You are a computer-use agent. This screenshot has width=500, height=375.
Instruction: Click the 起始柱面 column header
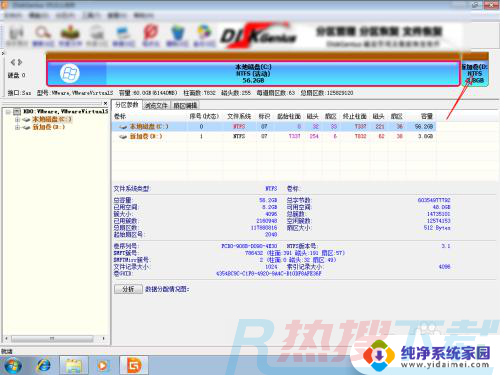coord(289,116)
